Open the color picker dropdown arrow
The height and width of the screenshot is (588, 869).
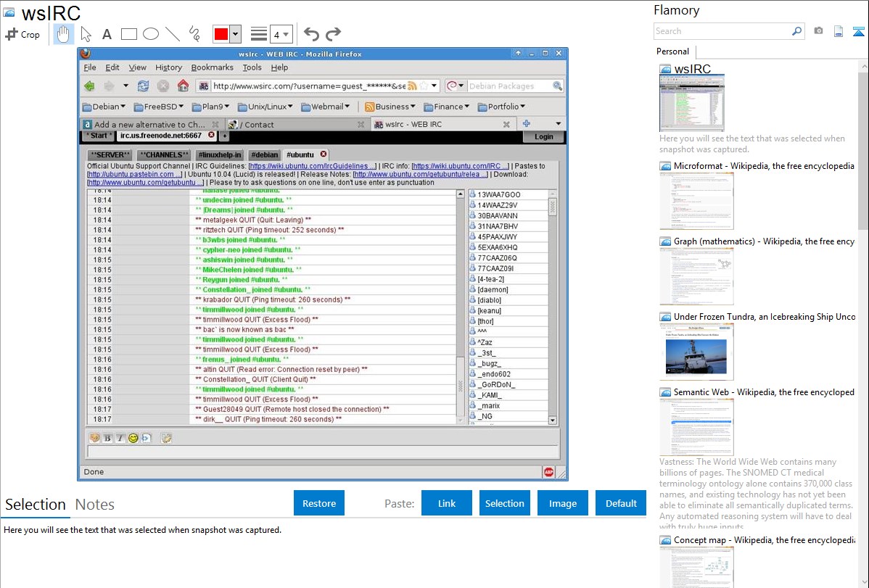[236, 34]
